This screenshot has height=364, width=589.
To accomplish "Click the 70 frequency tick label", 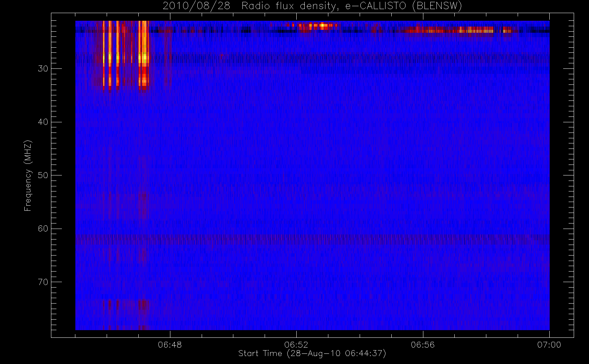I will tap(43, 282).
